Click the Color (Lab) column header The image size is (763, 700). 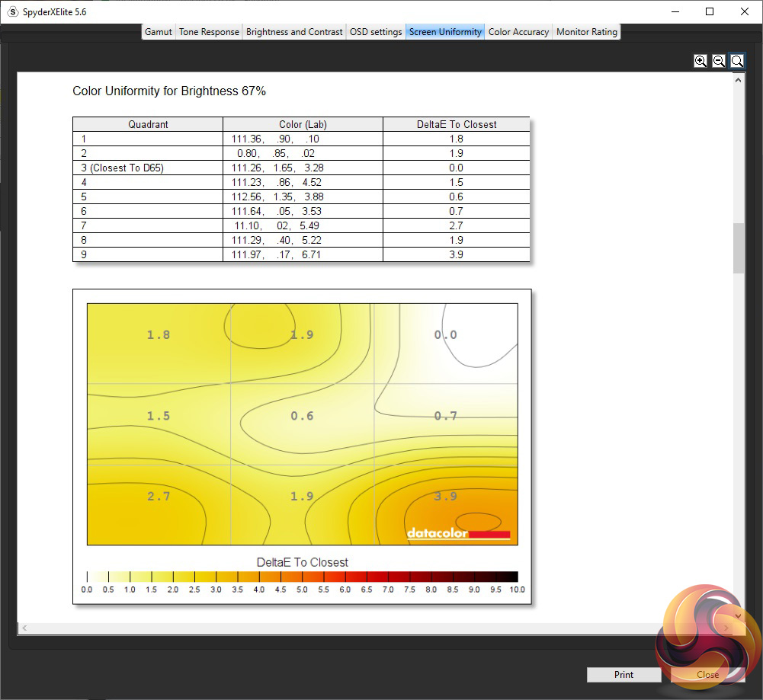click(303, 124)
